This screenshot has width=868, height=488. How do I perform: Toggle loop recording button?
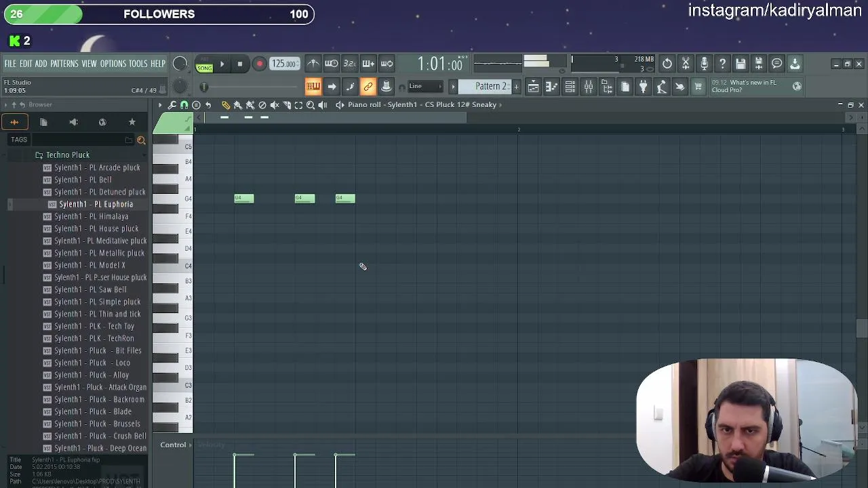[x=387, y=64]
